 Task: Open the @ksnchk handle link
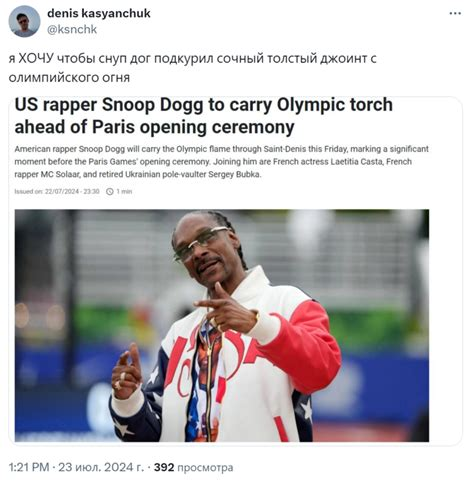[72, 29]
